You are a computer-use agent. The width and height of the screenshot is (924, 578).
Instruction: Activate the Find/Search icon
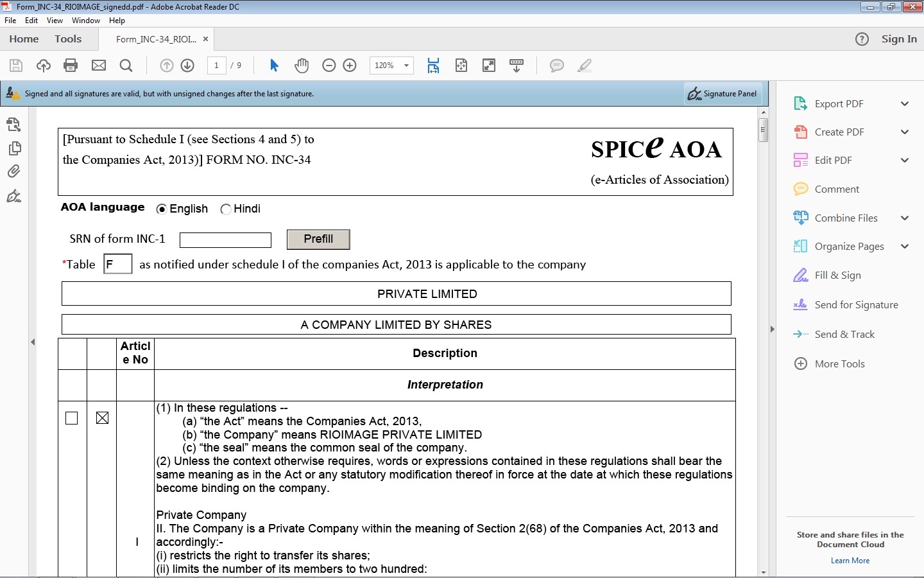pyautogui.click(x=126, y=66)
